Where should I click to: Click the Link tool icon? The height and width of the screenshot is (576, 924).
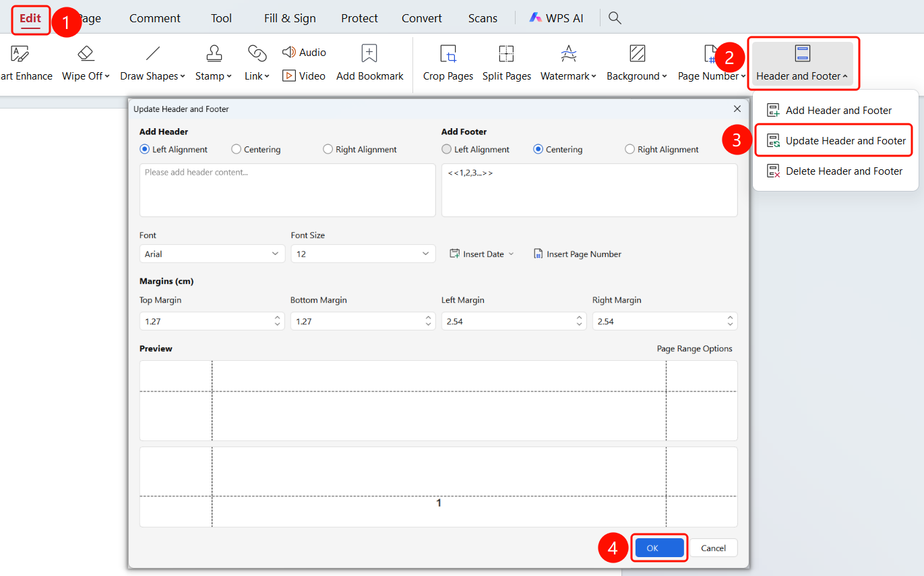257,53
